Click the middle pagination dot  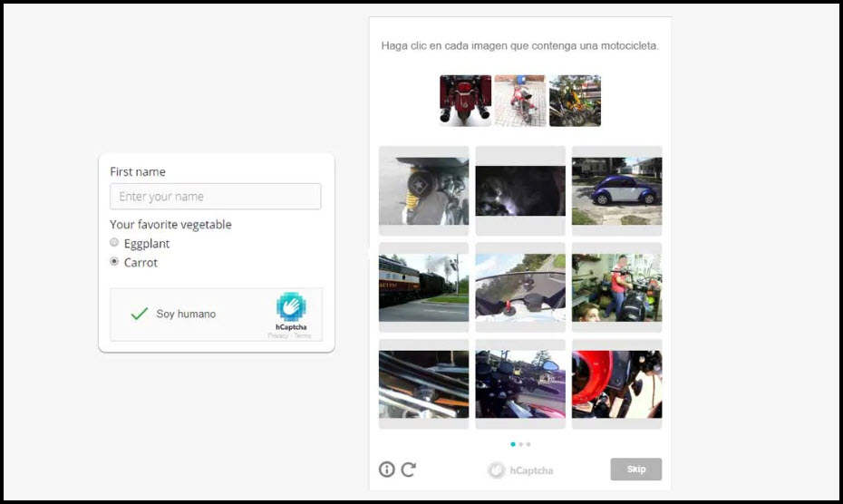click(x=520, y=444)
